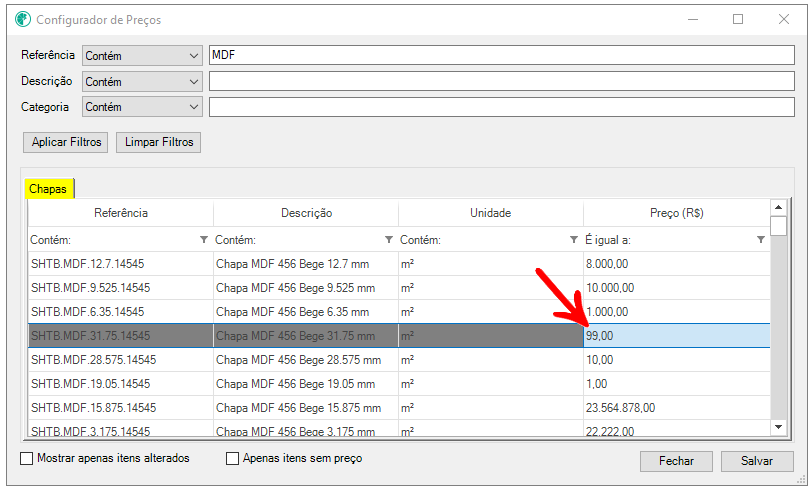The width and height of the screenshot is (812, 492).
Task: Click description Chapa MDF 456 Bege 15.875 mm
Action: click(306, 408)
